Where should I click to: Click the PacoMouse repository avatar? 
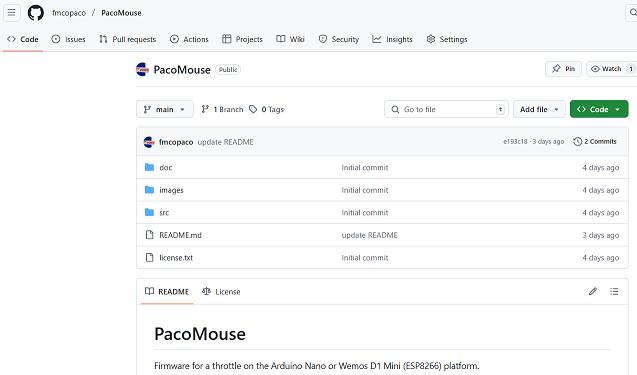tap(143, 69)
